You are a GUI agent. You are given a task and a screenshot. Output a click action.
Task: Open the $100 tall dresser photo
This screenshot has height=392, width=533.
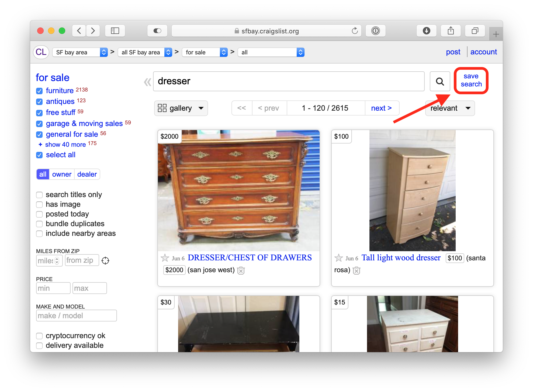pos(412,191)
